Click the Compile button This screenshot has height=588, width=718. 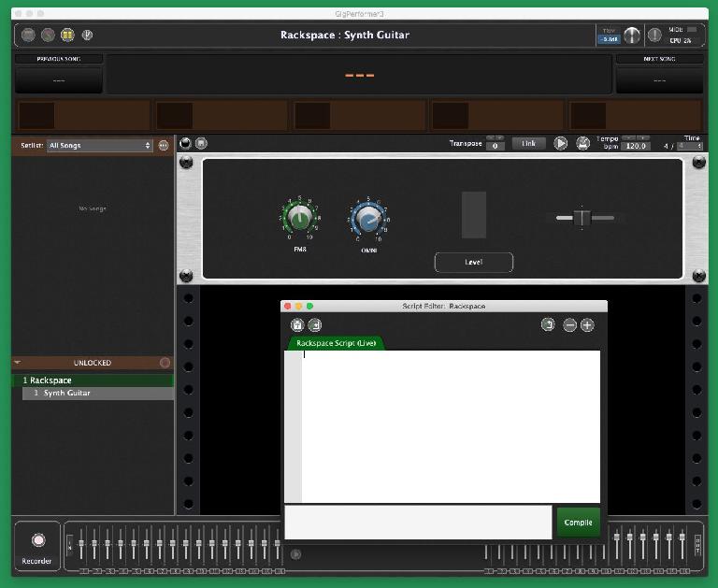pyautogui.click(x=578, y=523)
